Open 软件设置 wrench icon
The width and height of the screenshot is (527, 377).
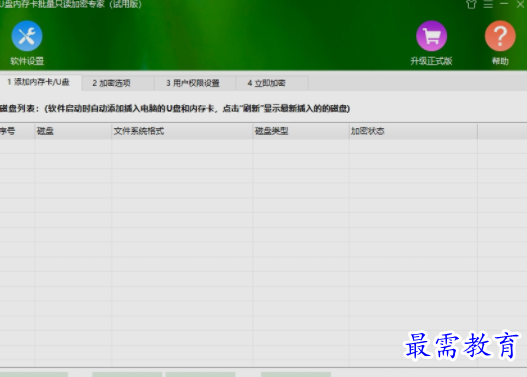pos(27,36)
